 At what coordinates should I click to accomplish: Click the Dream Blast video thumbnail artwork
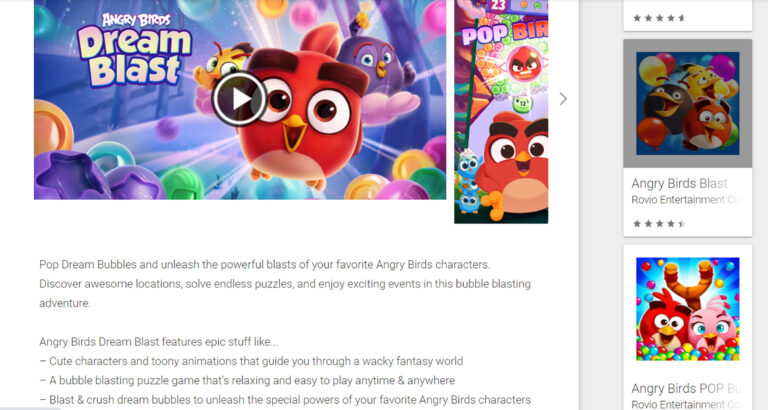(x=240, y=99)
